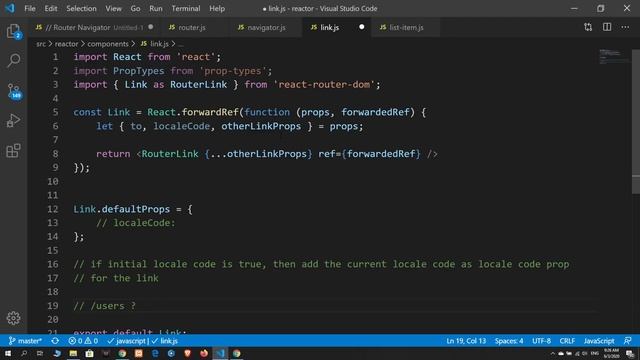Screen dimensions: 640x360
Task: Open the Search view in activity bar
Action: 13,60
